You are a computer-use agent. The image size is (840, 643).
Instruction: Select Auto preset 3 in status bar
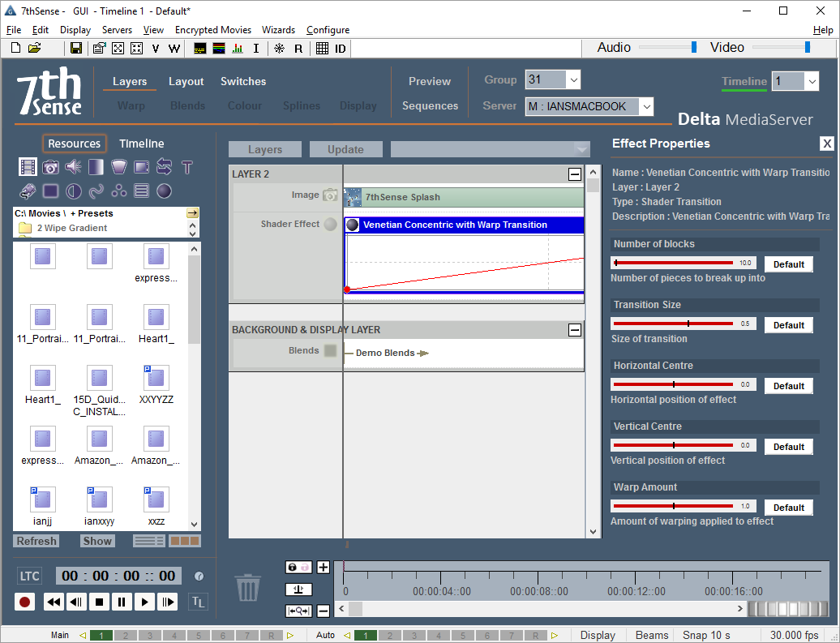pos(414,636)
